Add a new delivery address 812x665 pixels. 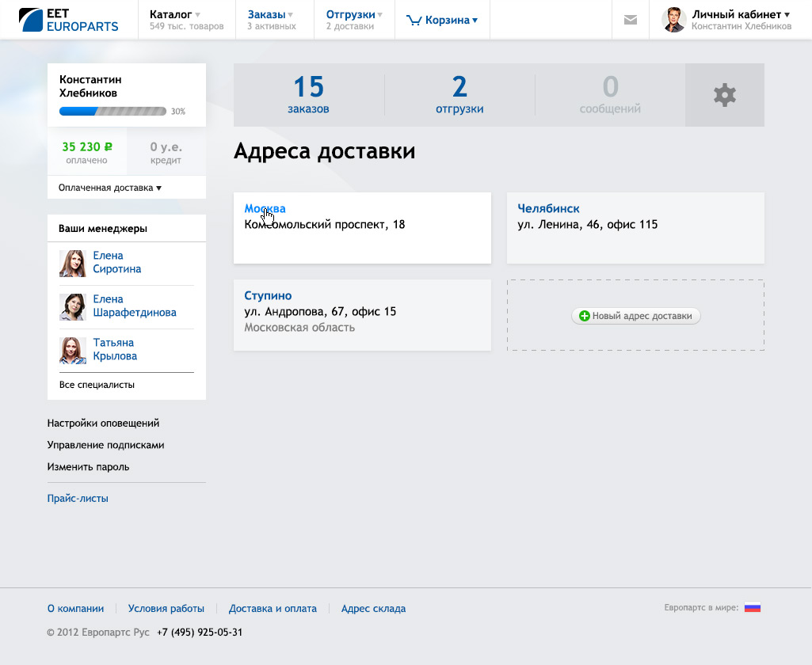pos(636,316)
